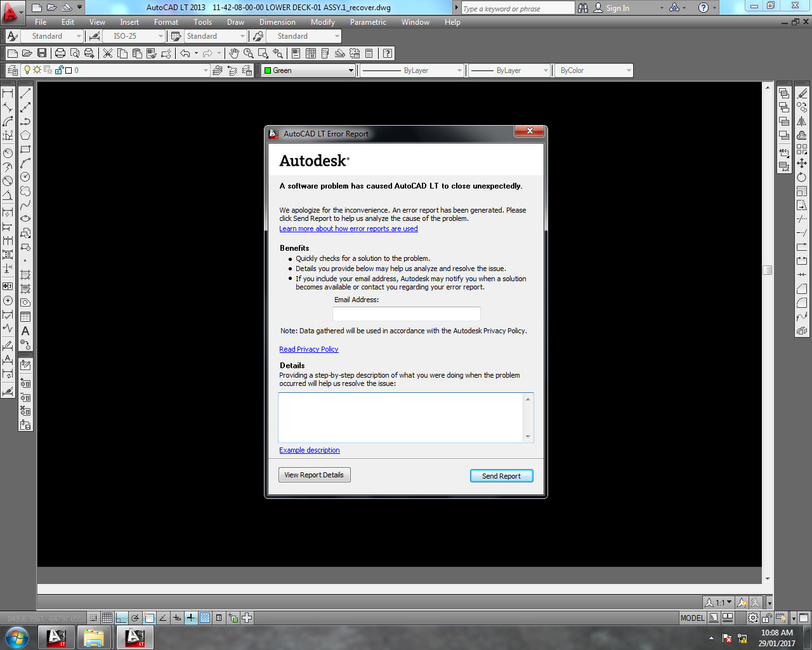Activate the Pan Realtime tool

coord(233,53)
